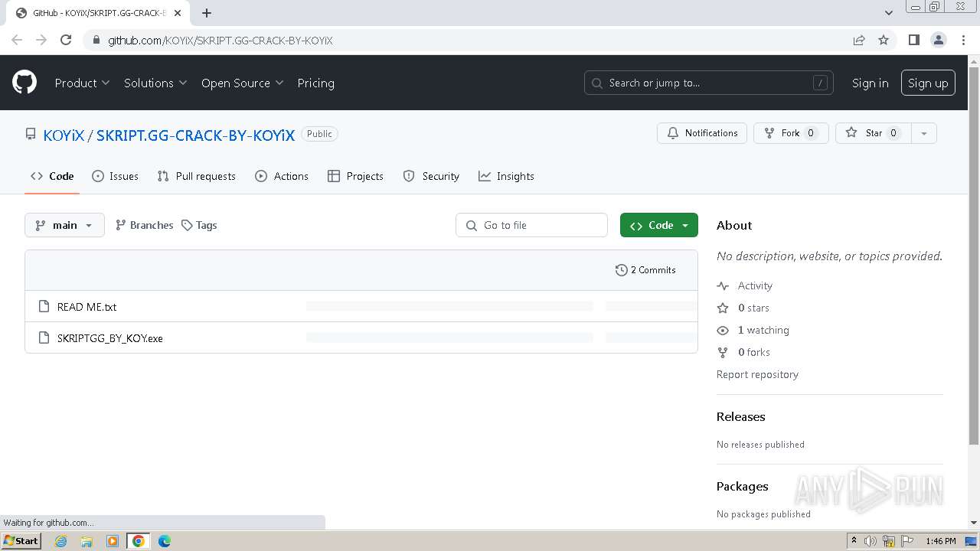Open Microsoft Edge from taskbar

(165, 541)
